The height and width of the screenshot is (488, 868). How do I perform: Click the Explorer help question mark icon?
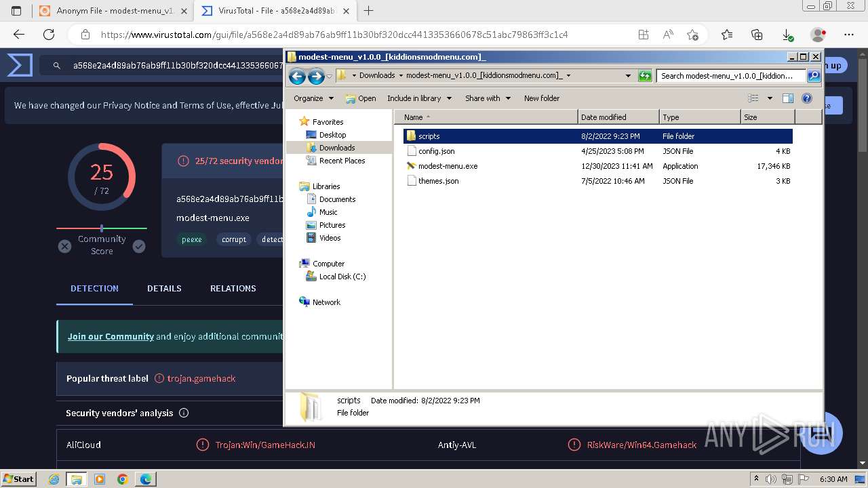pyautogui.click(x=807, y=98)
